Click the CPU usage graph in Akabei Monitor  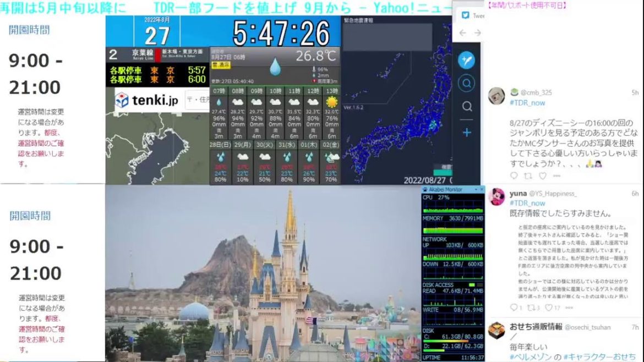(x=453, y=207)
